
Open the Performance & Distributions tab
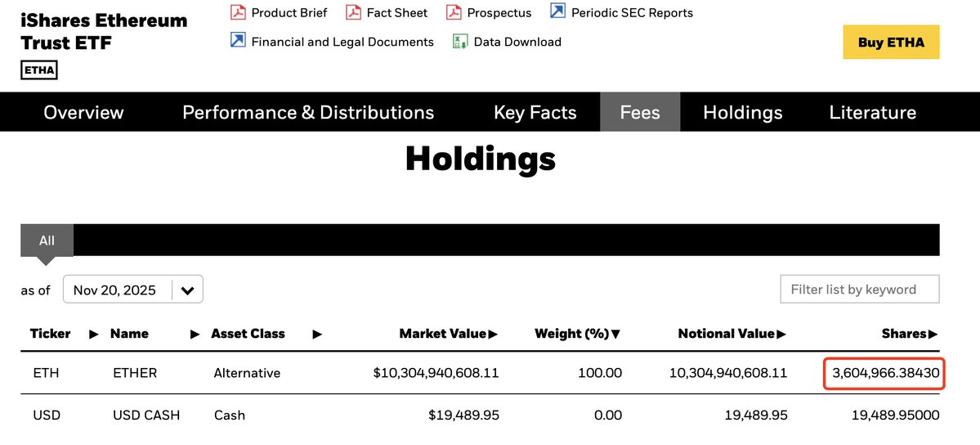[308, 112]
